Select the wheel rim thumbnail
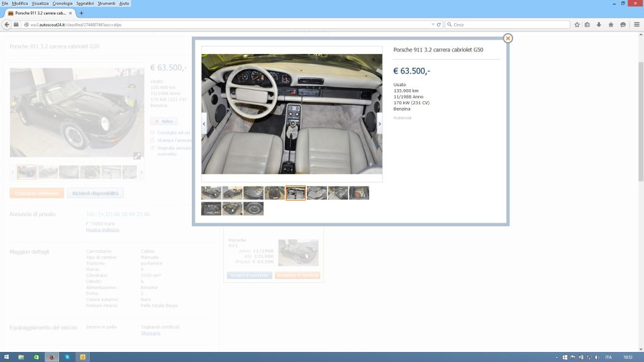The height and width of the screenshot is (362, 644). [253, 209]
